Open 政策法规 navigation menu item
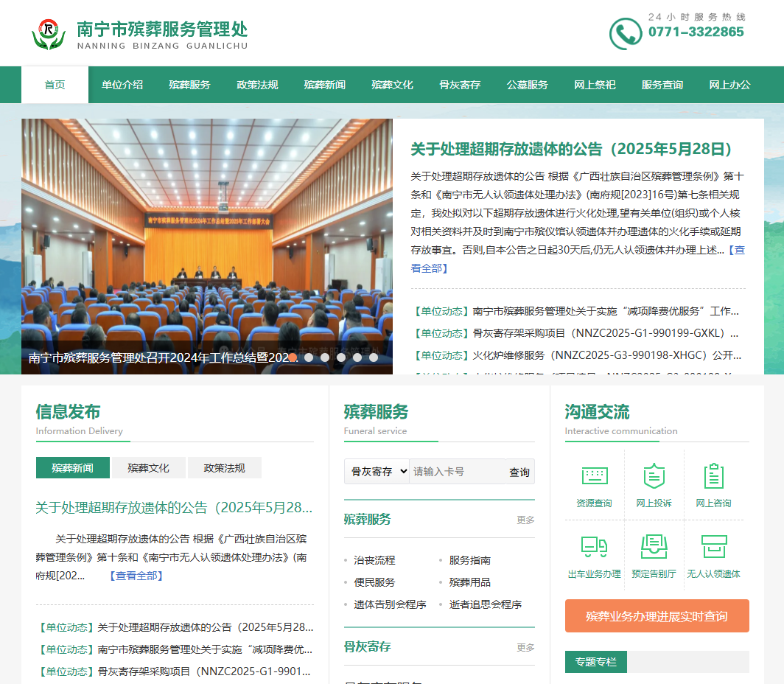Viewport: 784px width, 684px height. click(x=257, y=85)
